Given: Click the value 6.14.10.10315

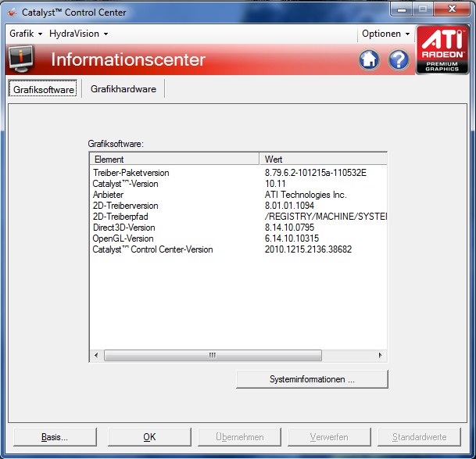Looking at the screenshot, I should (292, 238).
